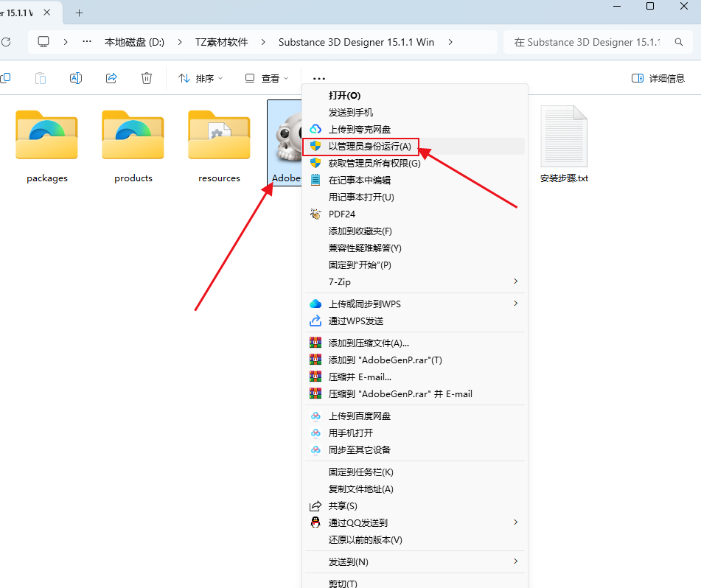The width and height of the screenshot is (701, 588).
Task: Choose 发送到手机 in context menu
Action: (415, 113)
